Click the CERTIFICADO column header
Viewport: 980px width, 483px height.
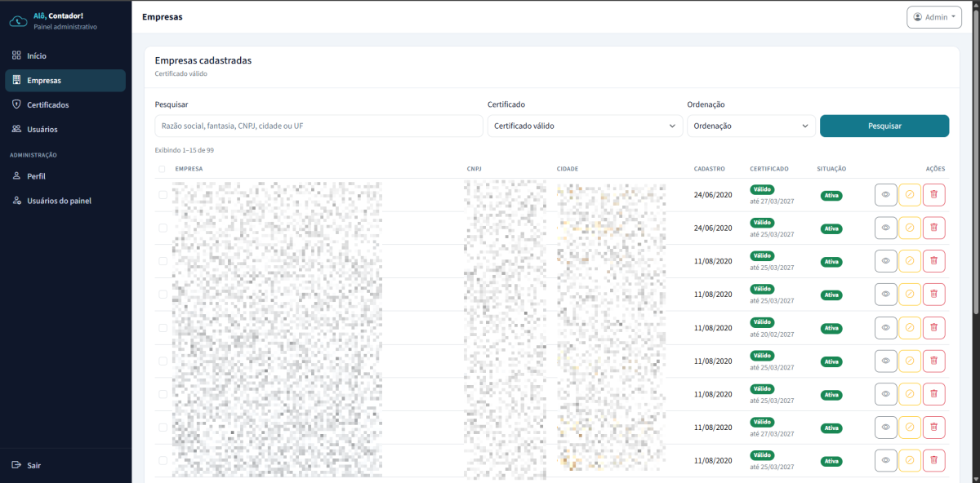[769, 169]
